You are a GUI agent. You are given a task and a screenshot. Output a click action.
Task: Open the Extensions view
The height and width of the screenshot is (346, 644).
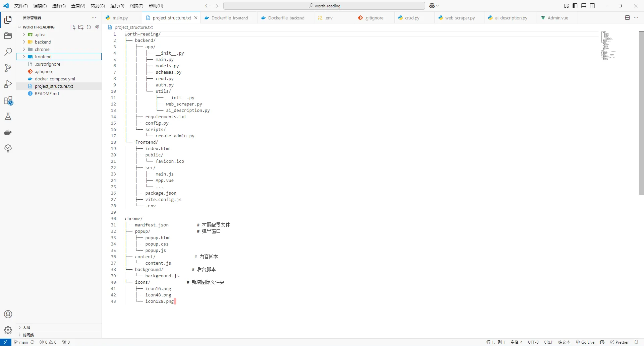click(x=8, y=100)
